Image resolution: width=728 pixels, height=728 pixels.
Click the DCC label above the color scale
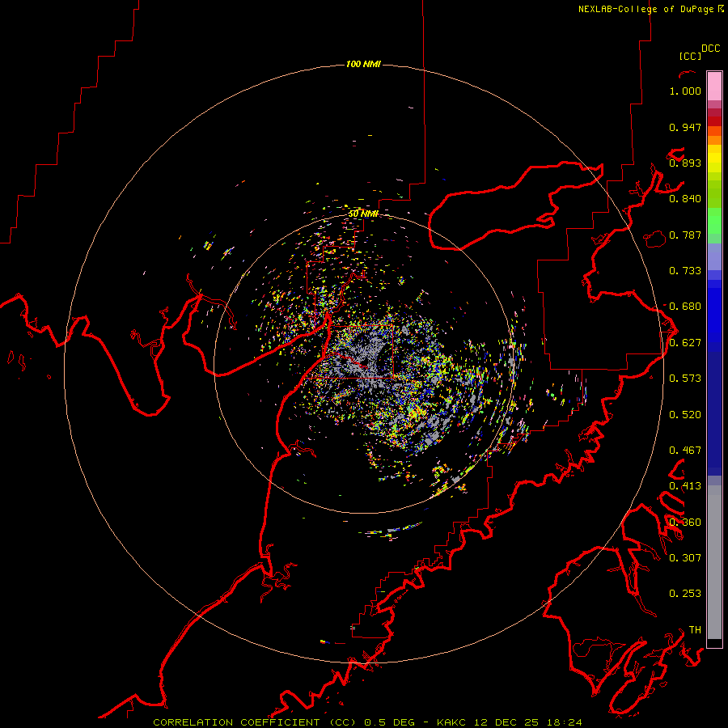pyautogui.click(x=711, y=49)
